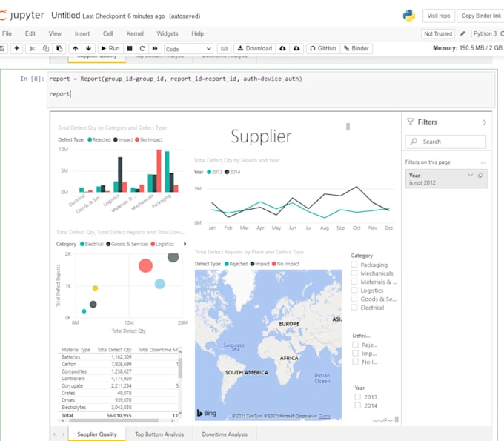Clear the Year filter eraser icon
The image size is (504, 441).
(480, 175)
